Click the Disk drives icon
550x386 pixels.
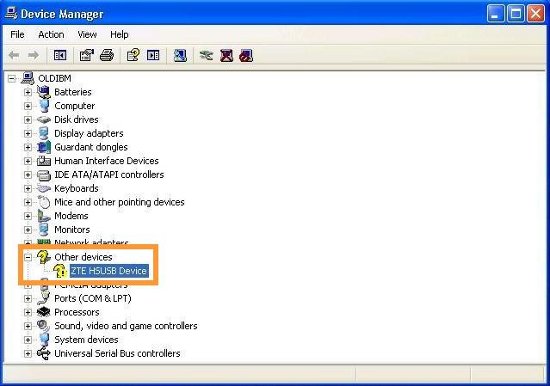pyautogui.click(x=44, y=120)
